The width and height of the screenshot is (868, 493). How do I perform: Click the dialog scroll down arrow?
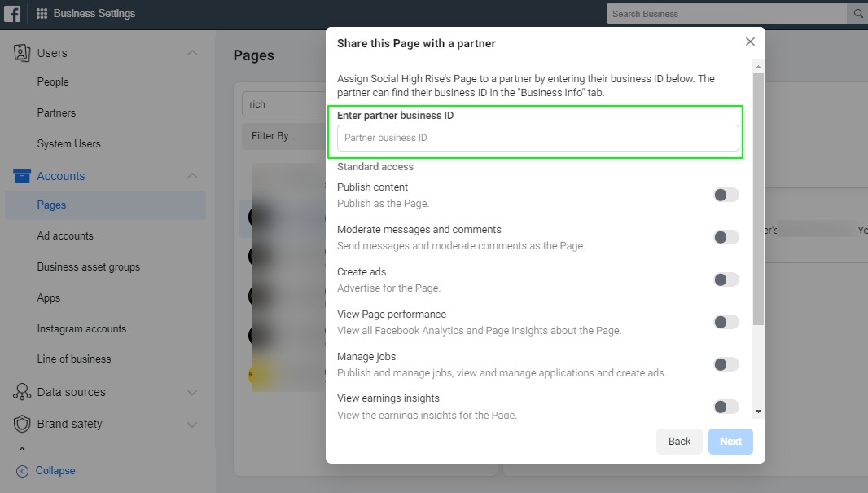758,412
